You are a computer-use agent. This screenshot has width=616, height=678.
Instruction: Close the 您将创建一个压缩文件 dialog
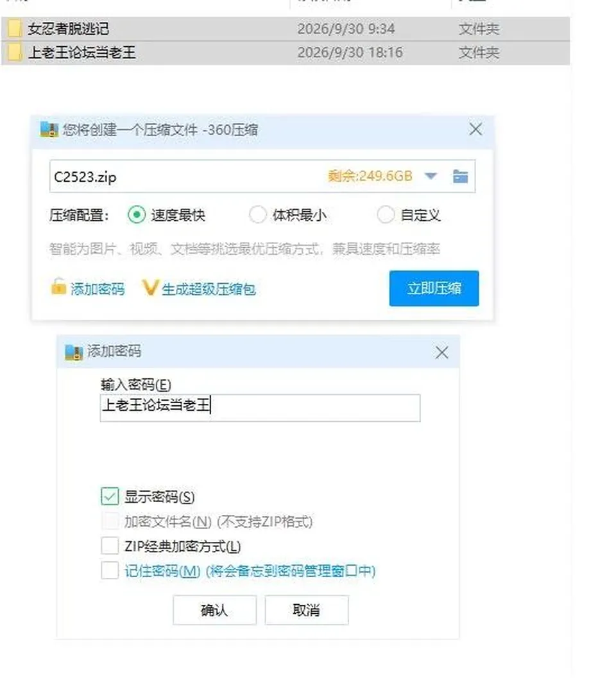pyautogui.click(x=475, y=129)
